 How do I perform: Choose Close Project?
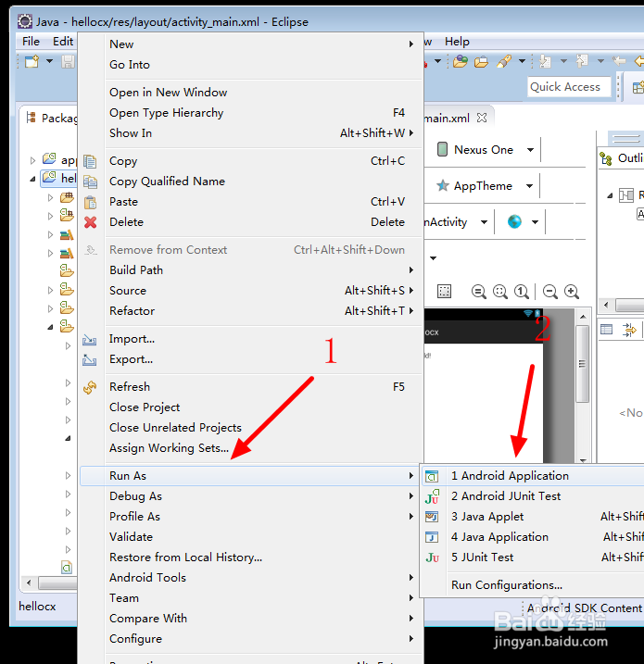click(252, 407)
